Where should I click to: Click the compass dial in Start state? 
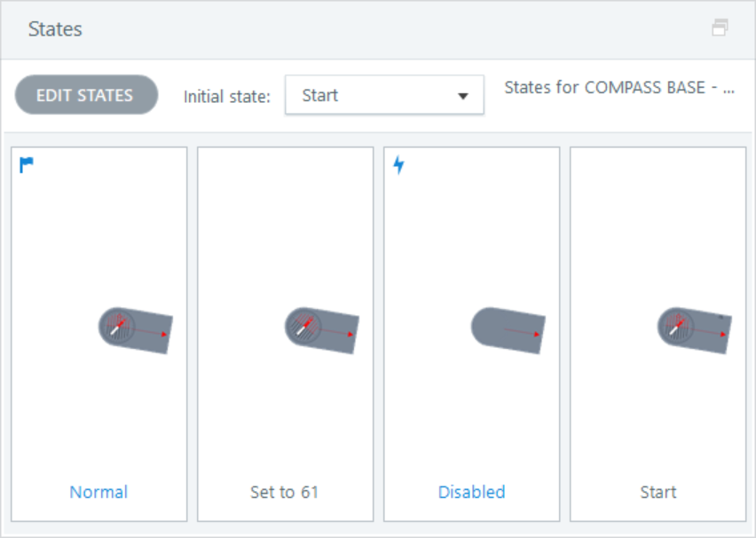click(674, 326)
